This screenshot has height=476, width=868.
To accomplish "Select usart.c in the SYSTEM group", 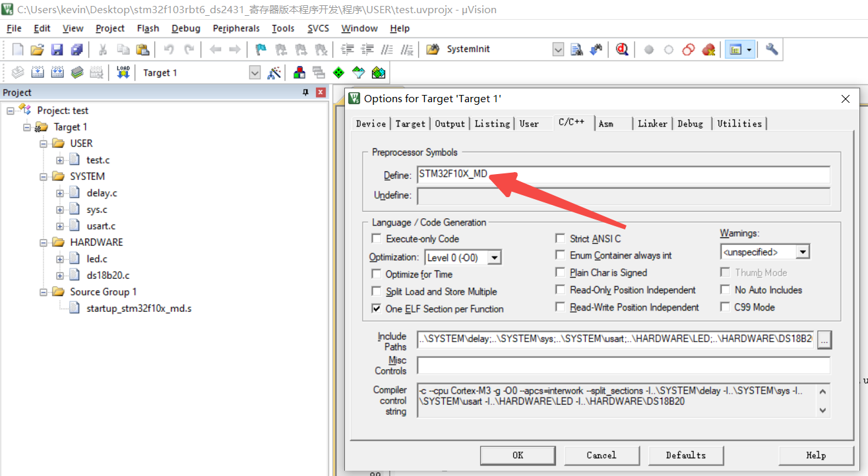I will point(101,226).
